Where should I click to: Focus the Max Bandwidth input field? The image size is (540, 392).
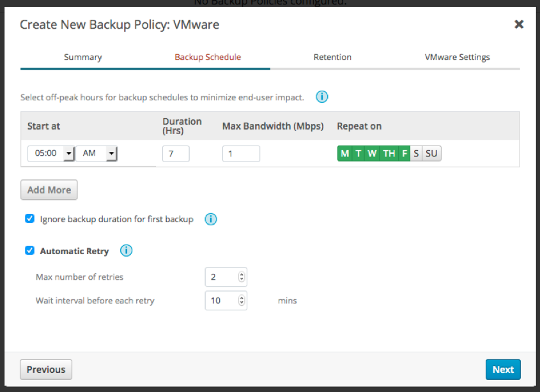[x=241, y=153]
